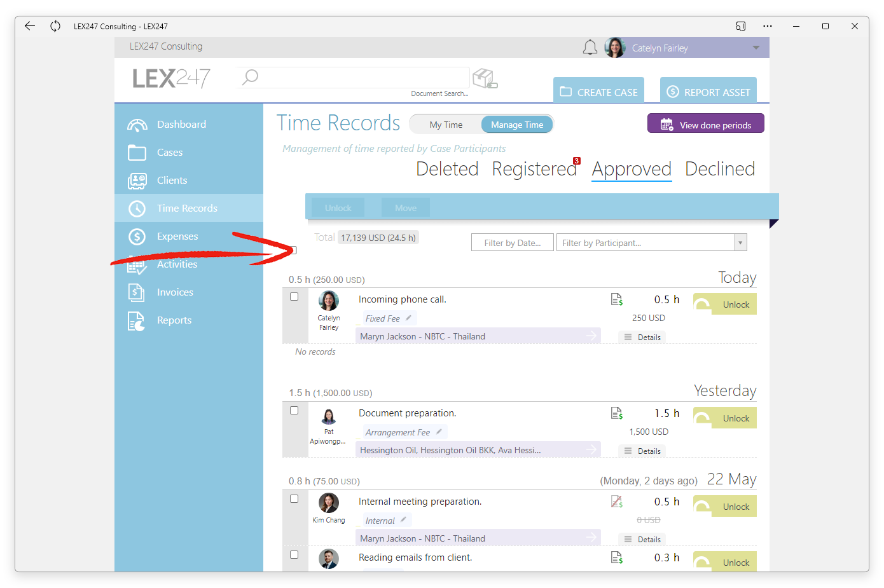Click the notification bell icon

point(590,48)
